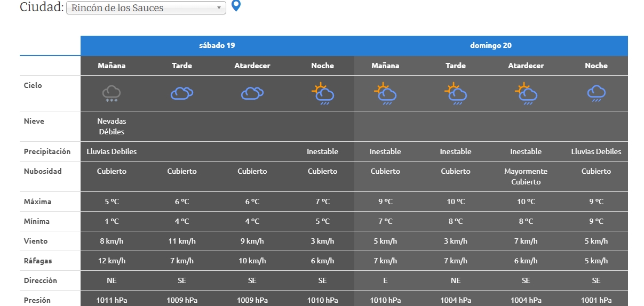Click the Ráfagas row label

coord(38,261)
